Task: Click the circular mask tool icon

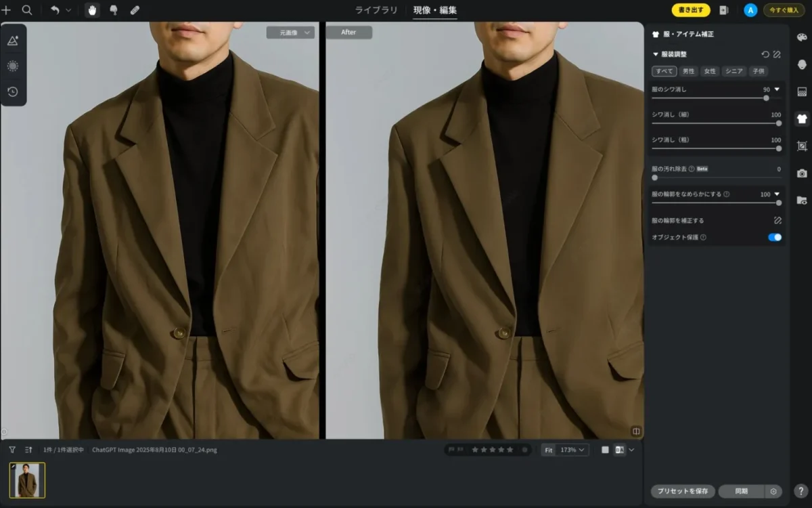Action: pos(13,66)
